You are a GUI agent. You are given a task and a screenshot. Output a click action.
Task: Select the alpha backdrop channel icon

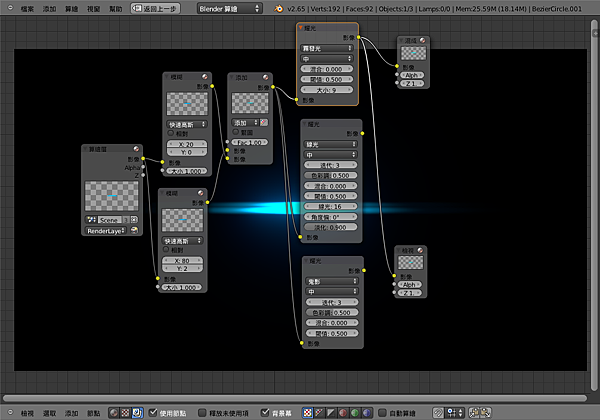331,413
